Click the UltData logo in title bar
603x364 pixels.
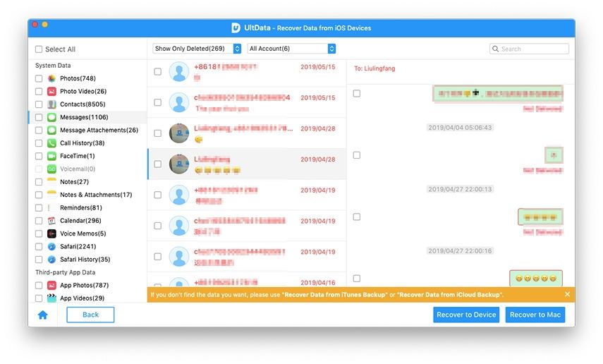tap(236, 28)
